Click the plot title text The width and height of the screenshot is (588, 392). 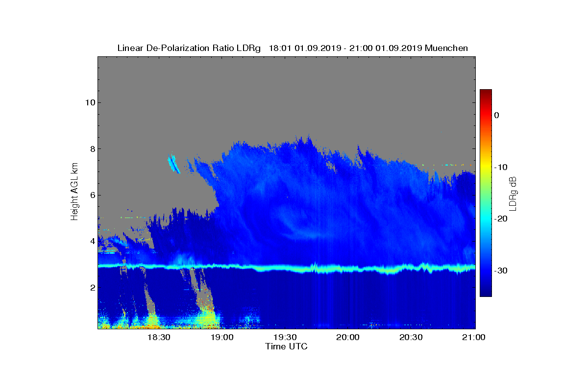[x=293, y=48]
